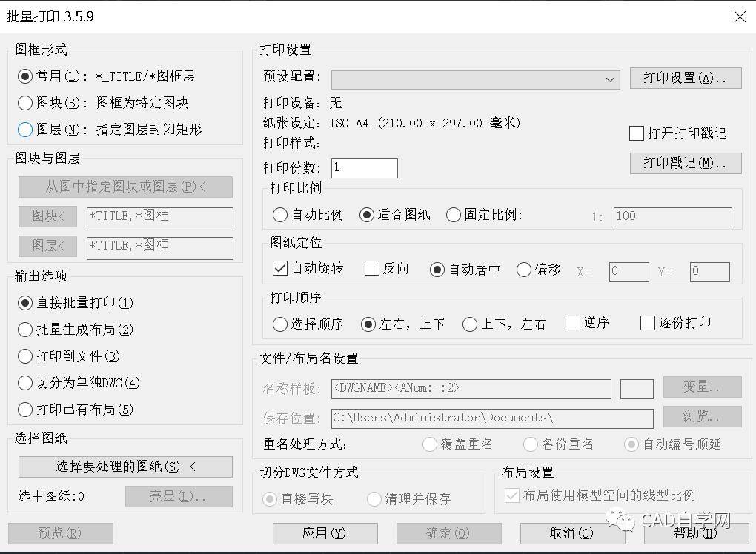This screenshot has width=756, height=554.
Task: Click small box beside 名称样板 field
Action: click(x=637, y=390)
